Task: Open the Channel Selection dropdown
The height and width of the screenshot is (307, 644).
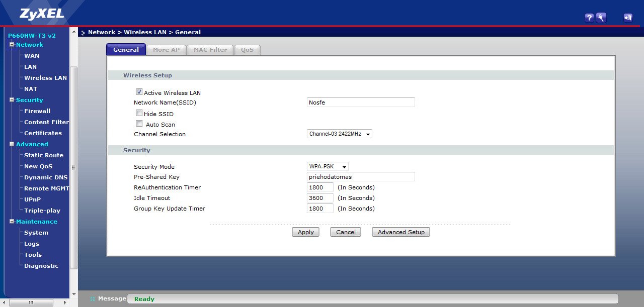Action: coord(340,134)
